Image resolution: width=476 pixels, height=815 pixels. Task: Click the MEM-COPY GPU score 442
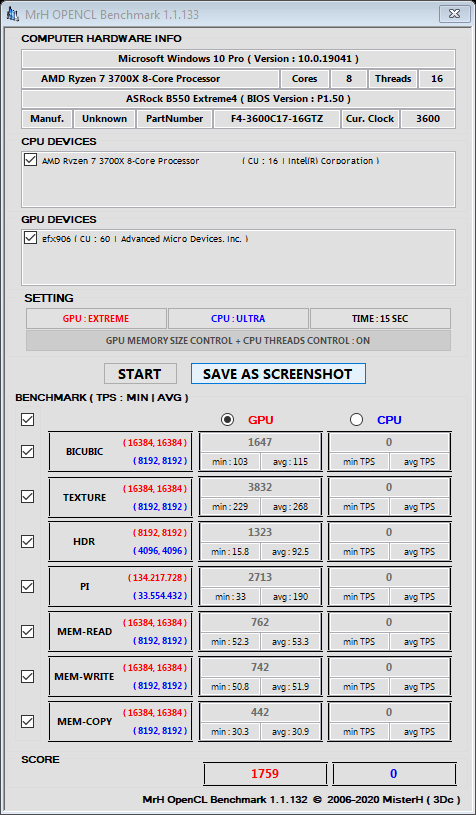[x=260, y=712]
